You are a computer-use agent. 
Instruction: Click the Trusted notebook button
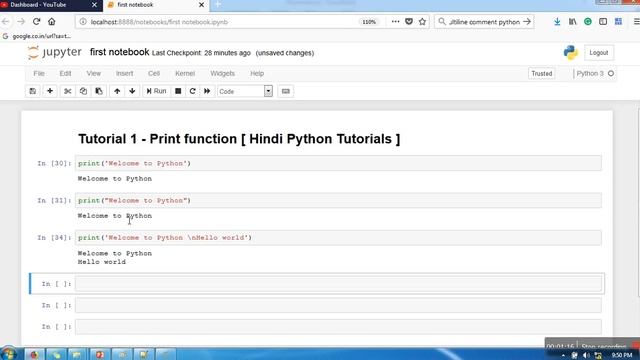[542, 73]
